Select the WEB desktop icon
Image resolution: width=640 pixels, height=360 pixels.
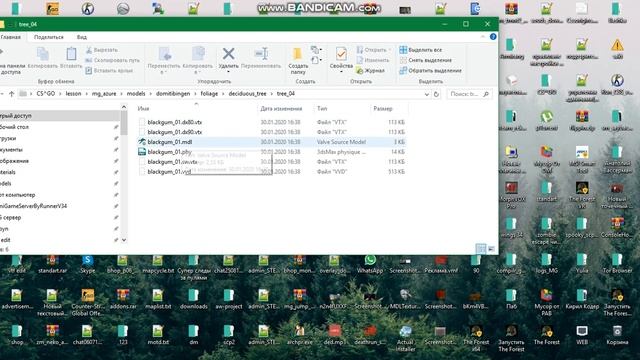[582, 335]
